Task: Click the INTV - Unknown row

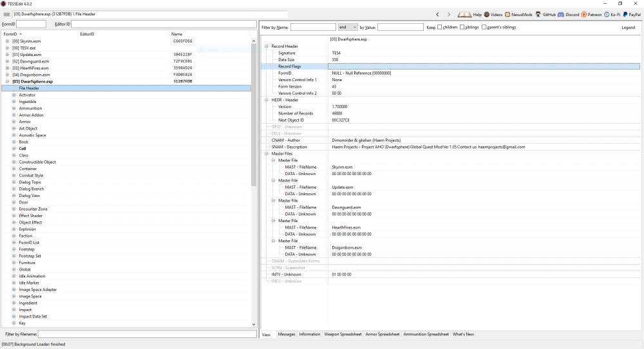Action: (x=451, y=274)
